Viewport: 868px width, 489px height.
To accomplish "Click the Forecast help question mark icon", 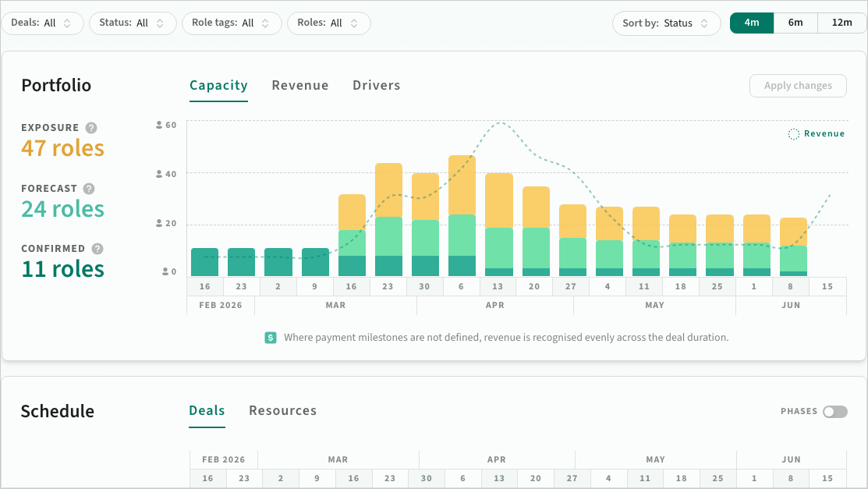I will (89, 189).
